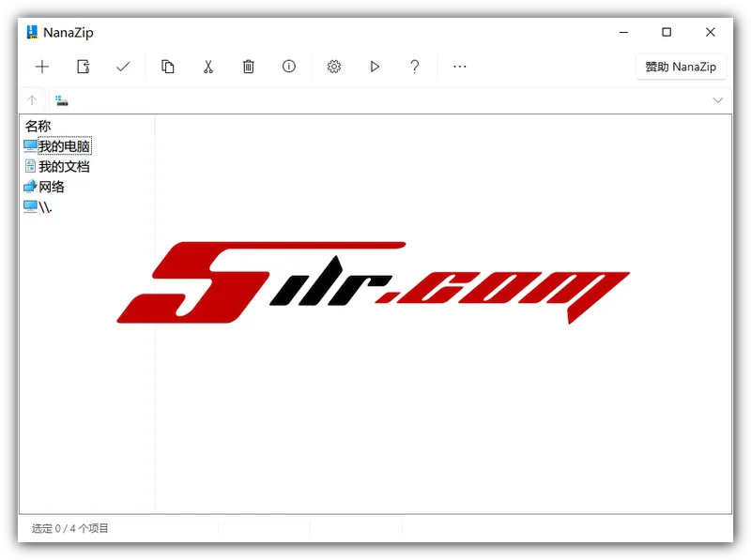Viewport: 751px width, 560px height.
Task: Maximize the NanaZip window
Action: pyautogui.click(x=667, y=32)
